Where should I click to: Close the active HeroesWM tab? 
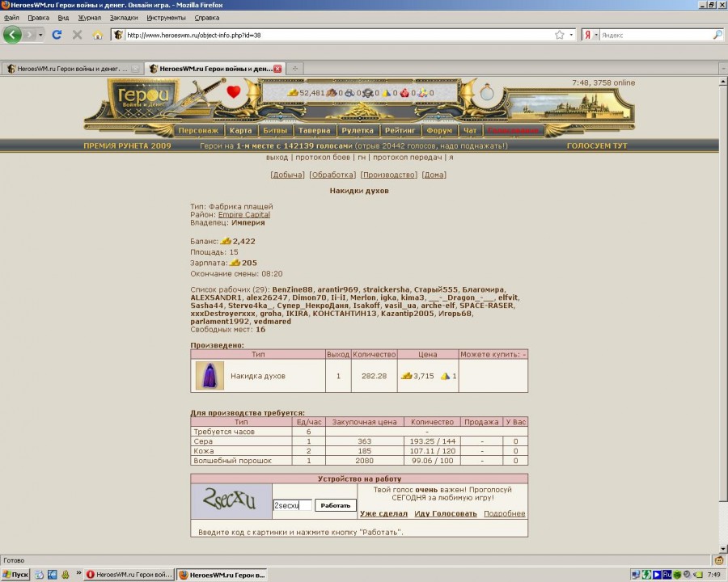click(277, 69)
